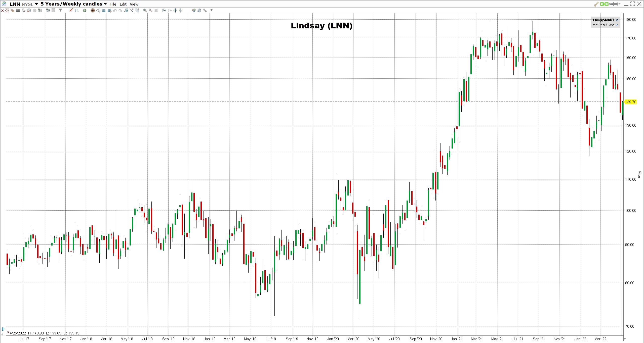The image size is (644, 343).
Task: Click the yellow 139.70 price label
Action: point(631,102)
